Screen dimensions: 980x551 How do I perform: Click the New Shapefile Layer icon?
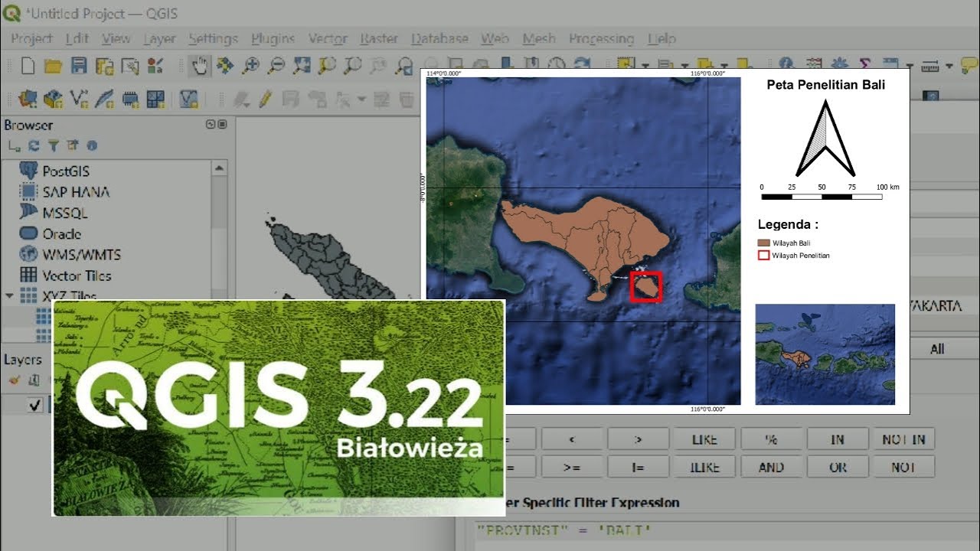tap(79, 99)
